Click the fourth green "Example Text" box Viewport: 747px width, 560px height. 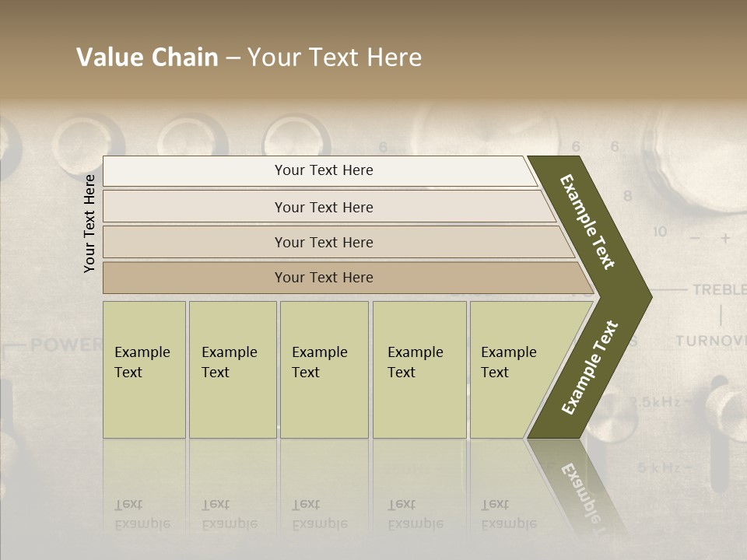tap(419, 369)
